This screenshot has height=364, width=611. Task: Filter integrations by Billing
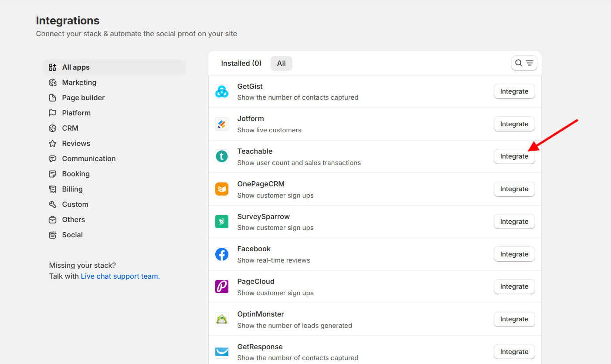[x=114, y=189]
